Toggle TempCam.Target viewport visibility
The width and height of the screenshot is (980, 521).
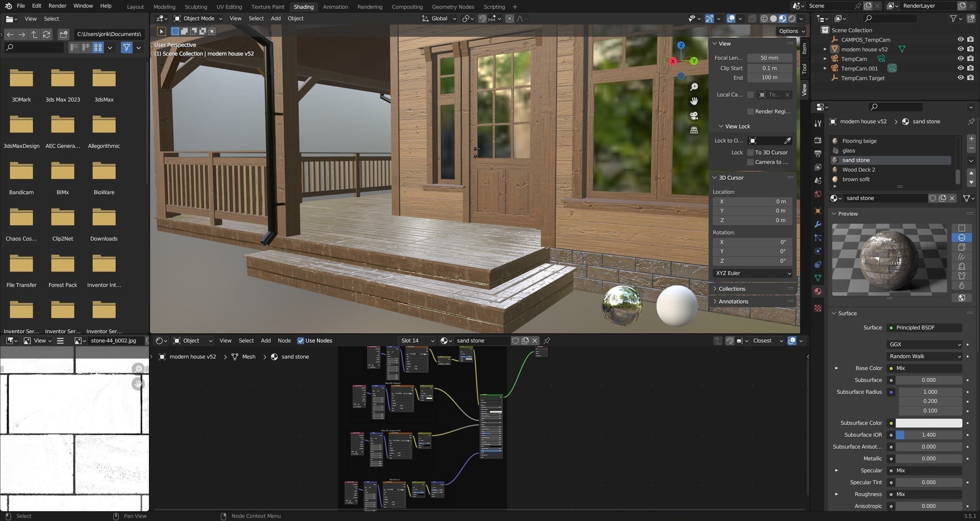click(x=960, y=78)
